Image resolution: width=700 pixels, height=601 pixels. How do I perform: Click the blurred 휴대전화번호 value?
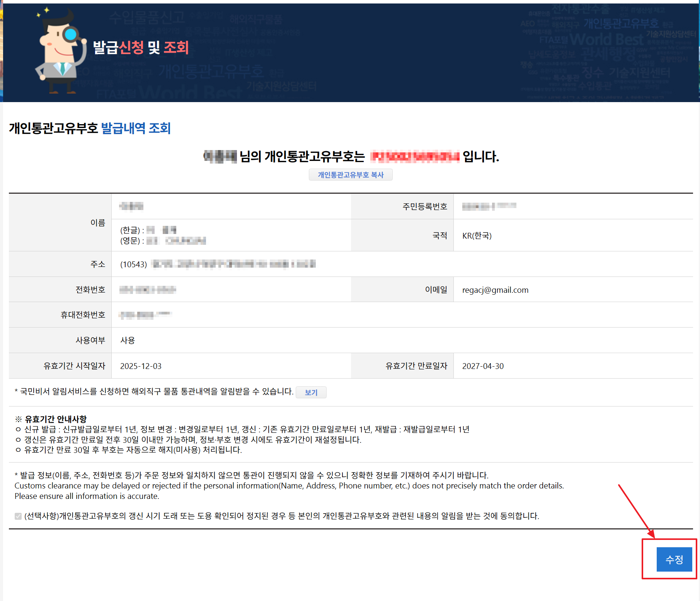[x=145, y=315]
